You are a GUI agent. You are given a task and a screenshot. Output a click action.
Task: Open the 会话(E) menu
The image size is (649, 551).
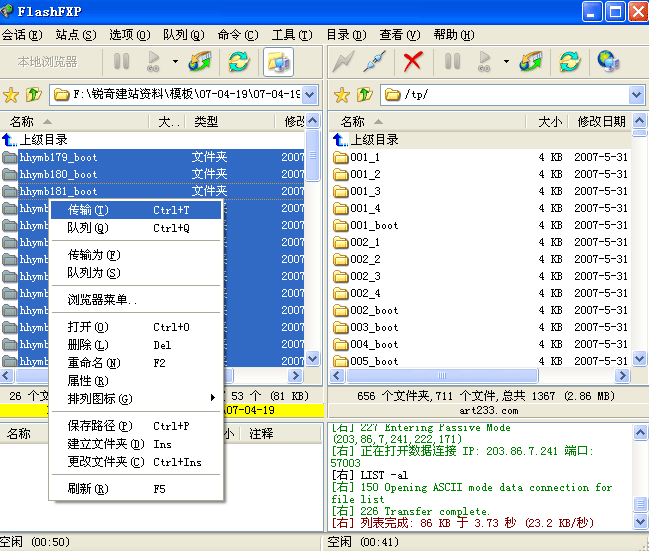click(x=22, y=35)
